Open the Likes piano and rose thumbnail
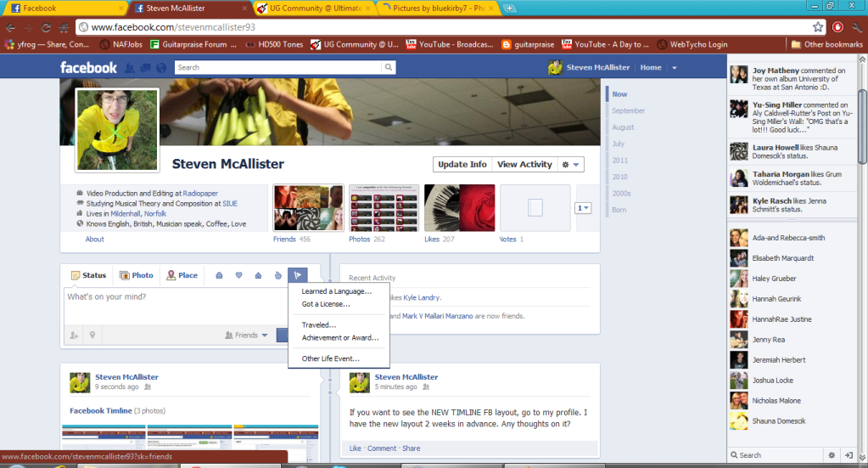Image resolution: width=868 pixels, height=468 pixels. [460, 208]
